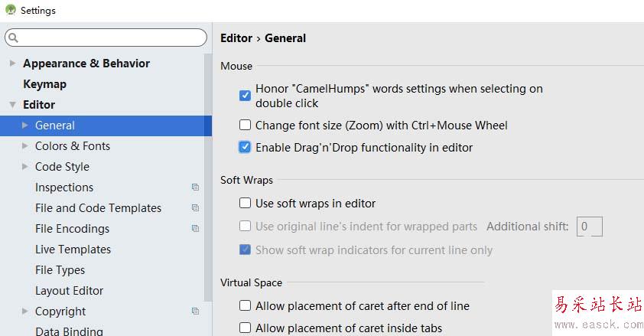Screen dimensions: 644x336
Task: Uncheck Enable Drag'n'Drop functionality in editor
Action: point(246,147)
